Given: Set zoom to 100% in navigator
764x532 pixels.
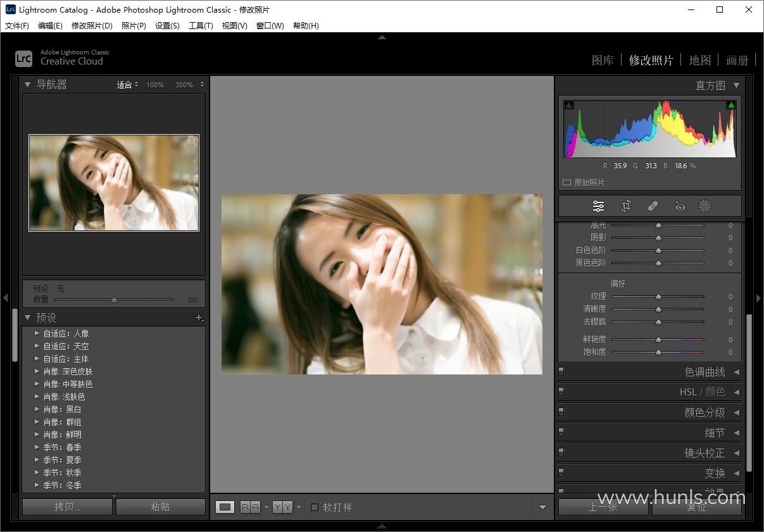Looking at the screenshot, I should click(155, 85).
